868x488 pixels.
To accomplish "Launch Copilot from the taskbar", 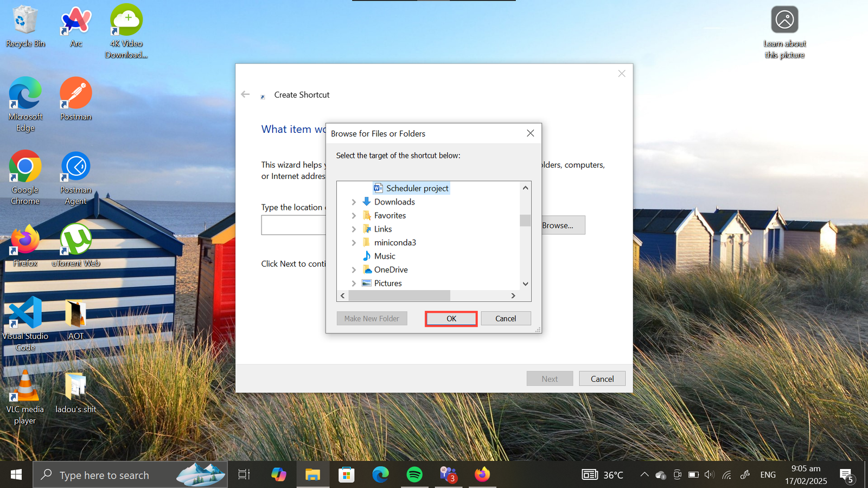I will (x=278, y=474).
